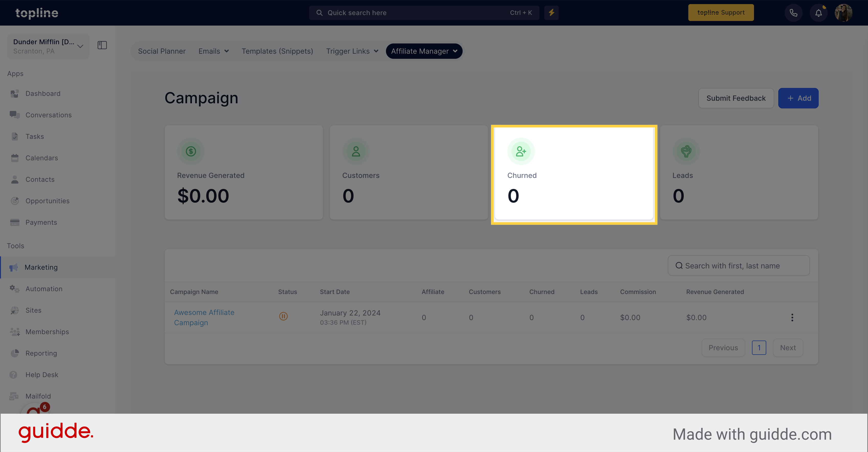Select Marketing in the Tools section

tap(57, 267)
